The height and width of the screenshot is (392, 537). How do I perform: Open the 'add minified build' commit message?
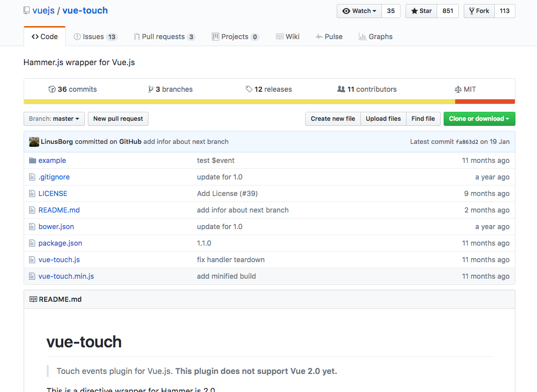[x=226, y=276]
